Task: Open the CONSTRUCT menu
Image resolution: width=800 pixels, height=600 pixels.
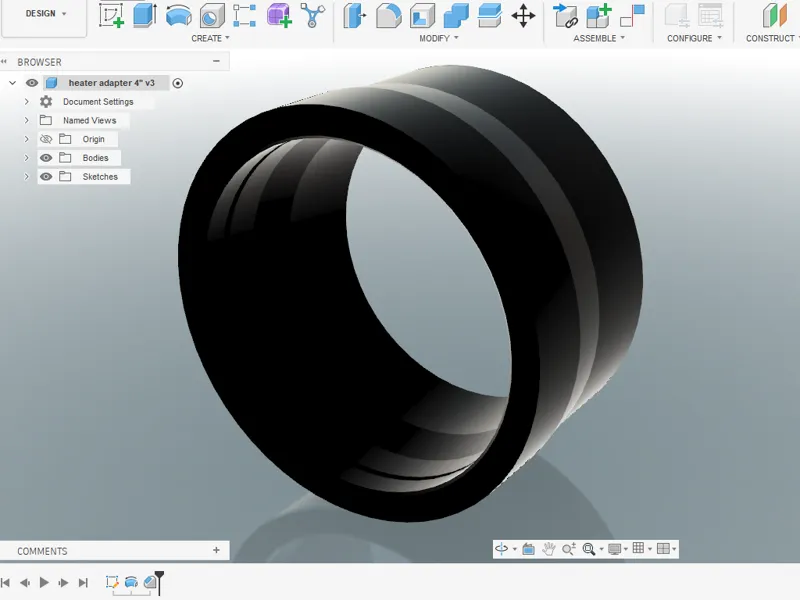Action: 771,38
